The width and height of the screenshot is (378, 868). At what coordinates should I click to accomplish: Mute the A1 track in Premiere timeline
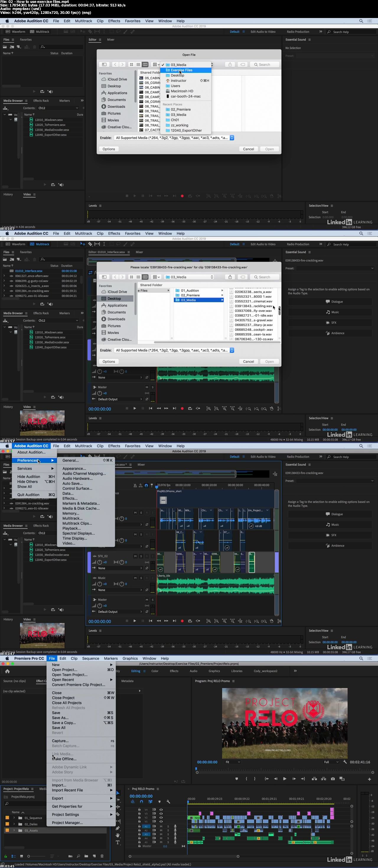click(161, 826)
